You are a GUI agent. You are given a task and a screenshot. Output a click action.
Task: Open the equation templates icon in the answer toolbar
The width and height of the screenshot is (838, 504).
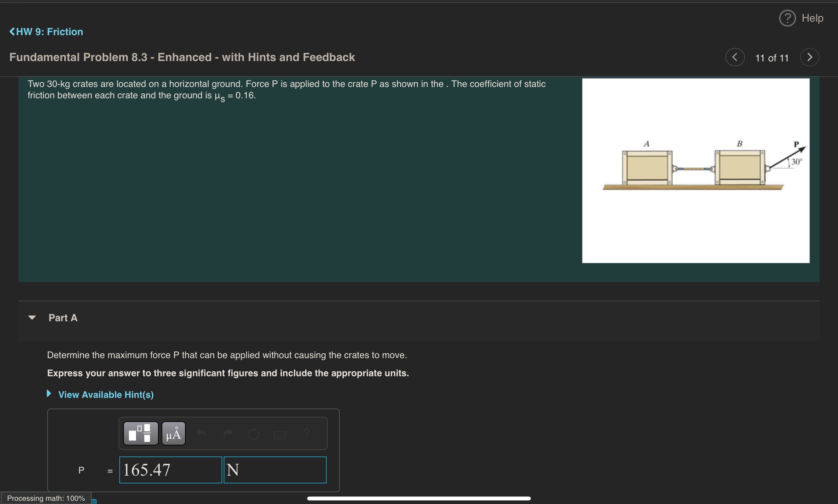pyautogui.click(x=140, y=433)
